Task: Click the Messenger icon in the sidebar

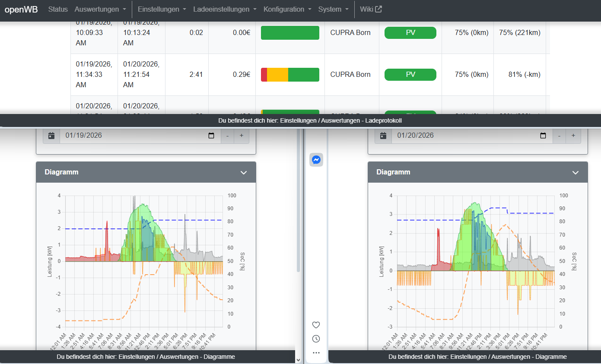Action: [316, 160]
